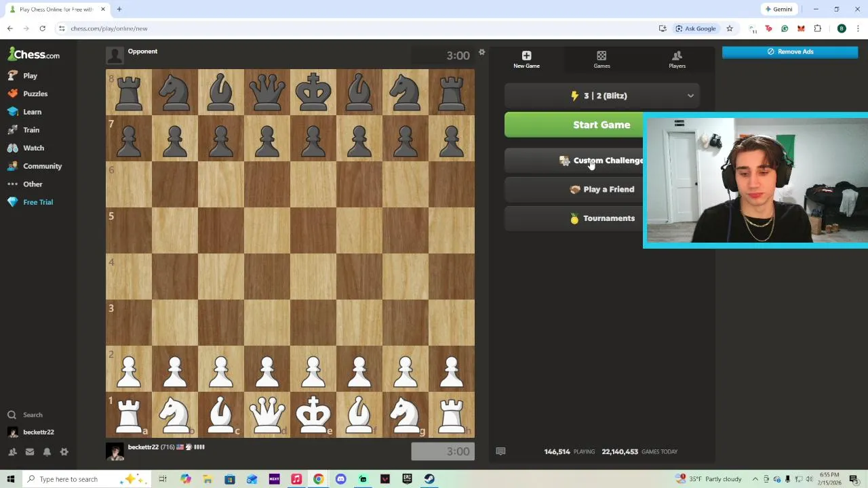The width and height of the screenshot is (868, 488).
Task: Open a new browser tab
Action: pyautogui.click(x=119, y=9)
